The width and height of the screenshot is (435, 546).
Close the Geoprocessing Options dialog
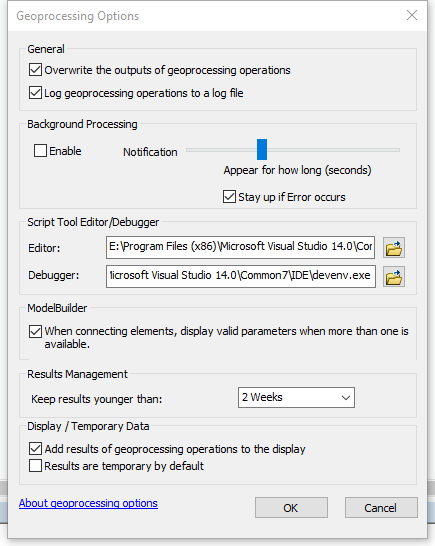412,15
